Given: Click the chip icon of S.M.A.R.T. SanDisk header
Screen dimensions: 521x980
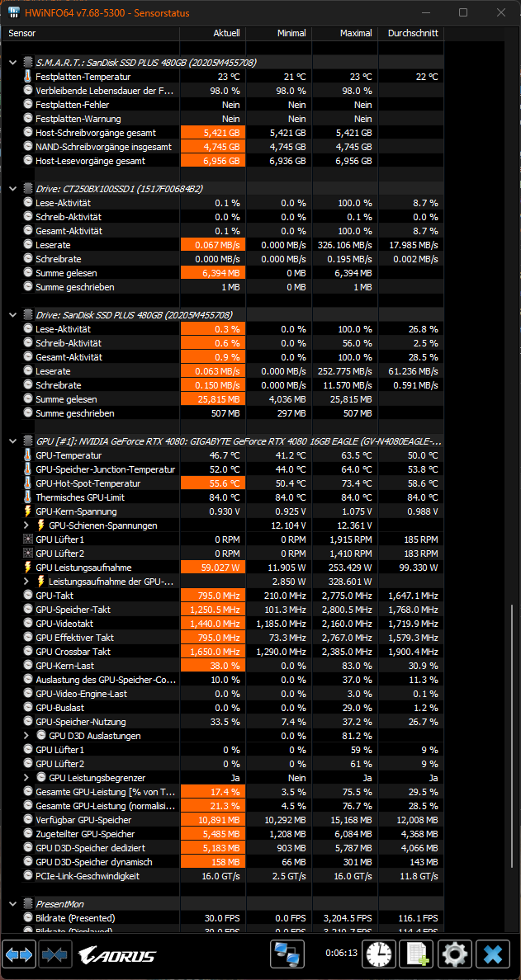Looking at the screenshot, I should [x=27, y=63].
